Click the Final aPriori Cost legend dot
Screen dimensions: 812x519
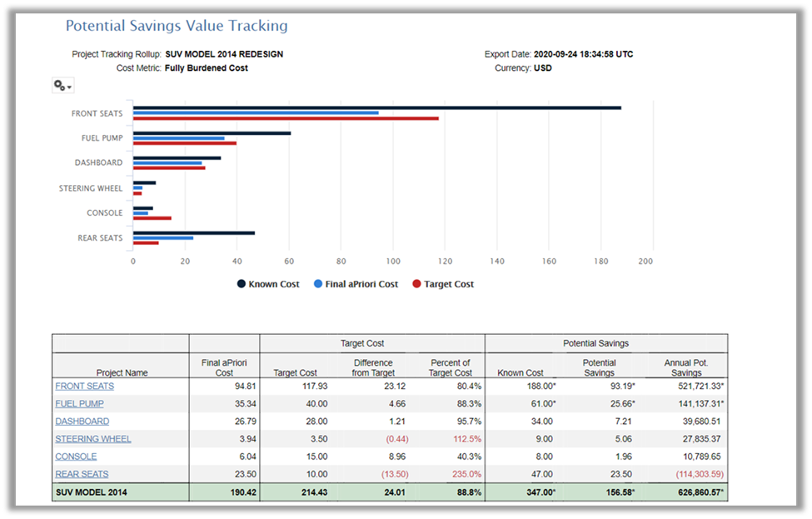318,284
